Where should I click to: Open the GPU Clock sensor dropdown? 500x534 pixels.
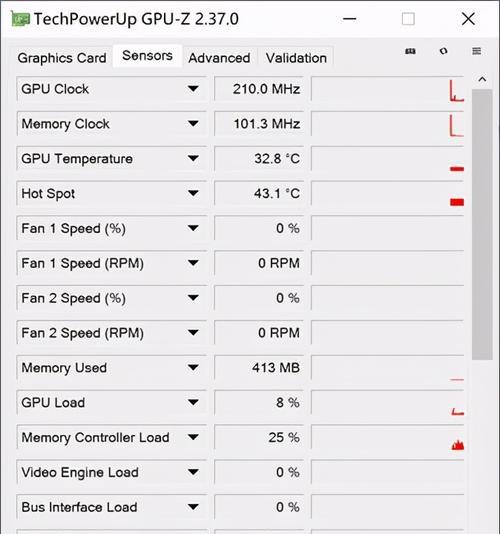click(193, 89)
